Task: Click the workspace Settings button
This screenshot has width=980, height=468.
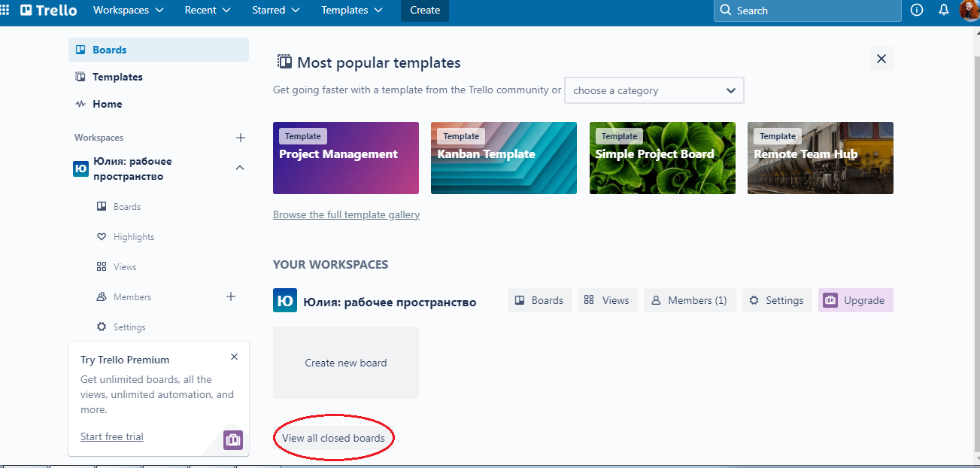Action: pyautogui.click(x=777, y=300)
